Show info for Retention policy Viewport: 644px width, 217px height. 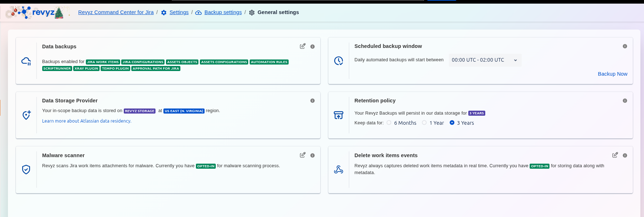(x=625, y=101)
